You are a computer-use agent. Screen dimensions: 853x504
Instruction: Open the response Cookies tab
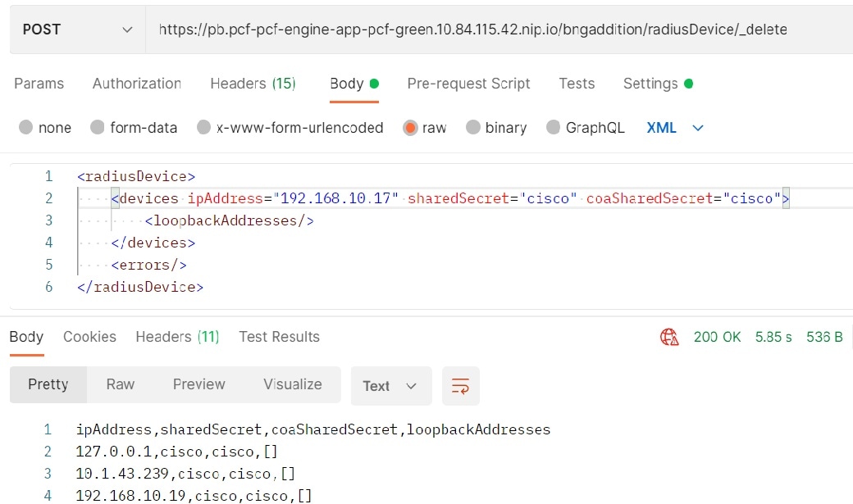point(89,337)
